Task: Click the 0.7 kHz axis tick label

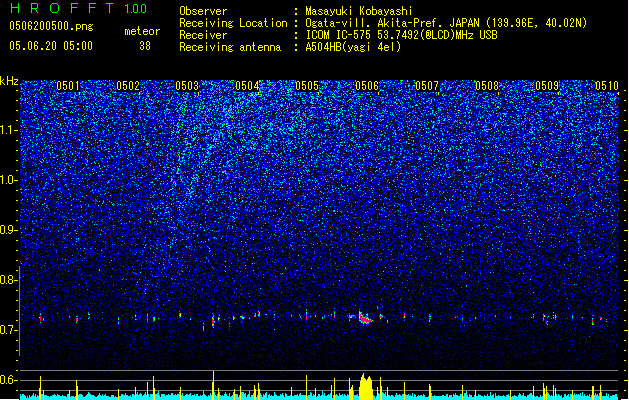Action: pyautogui.click(x=9, y=330)
